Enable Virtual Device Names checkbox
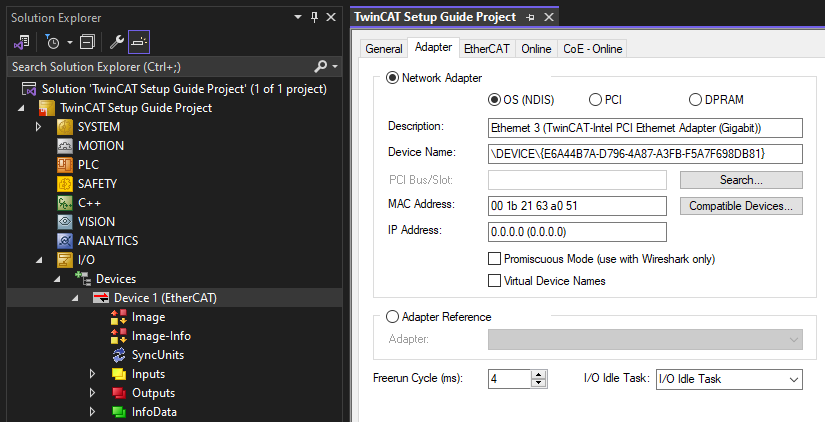The height and width of the screenshot is (422, 825). pyautogui.click(x=495, y=280)
